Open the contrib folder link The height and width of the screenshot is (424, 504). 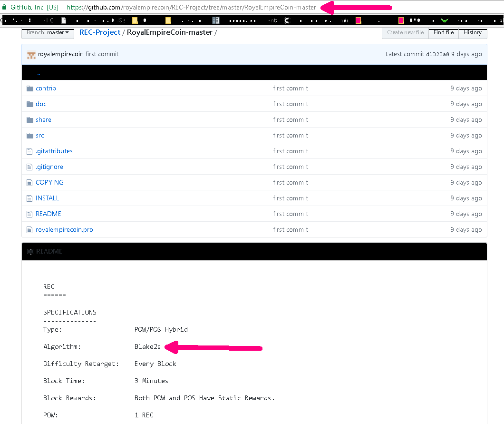point(46,88)
